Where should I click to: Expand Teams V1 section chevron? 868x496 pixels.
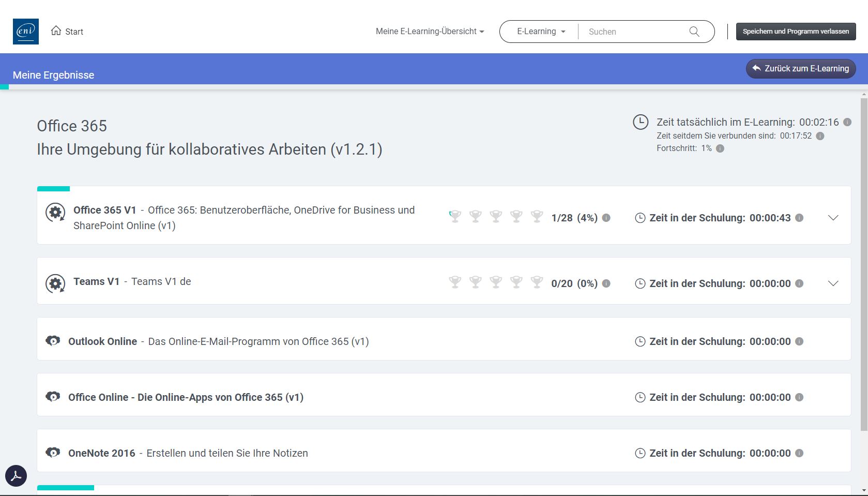(833, 283)
